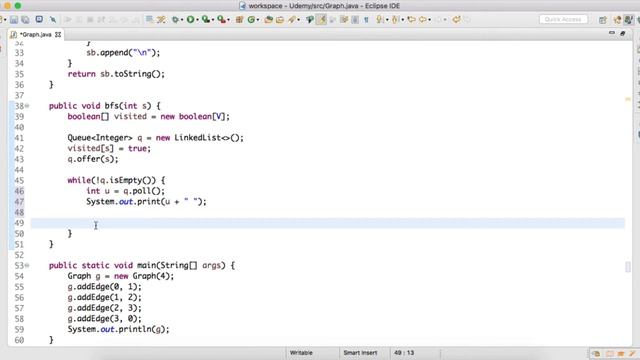Click the Save All toolbar icon
The height and width of the screenshot is (360, 640).
tap(25, 20)
